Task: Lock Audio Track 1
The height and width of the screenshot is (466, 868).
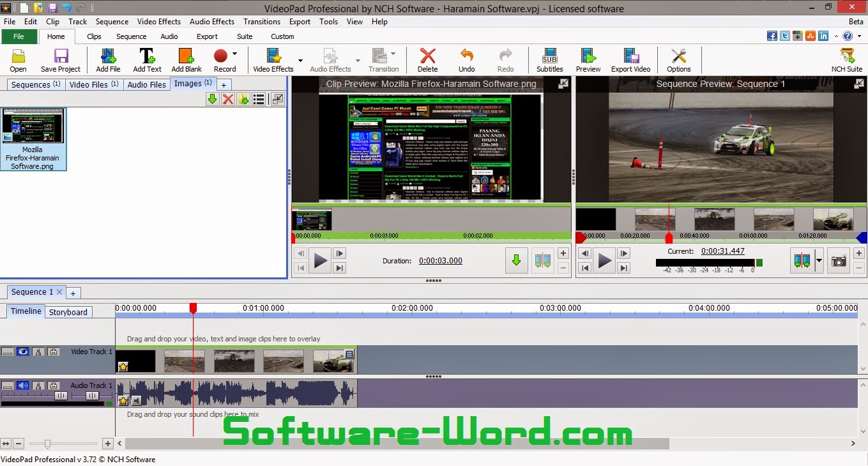Action: [54, 385]
